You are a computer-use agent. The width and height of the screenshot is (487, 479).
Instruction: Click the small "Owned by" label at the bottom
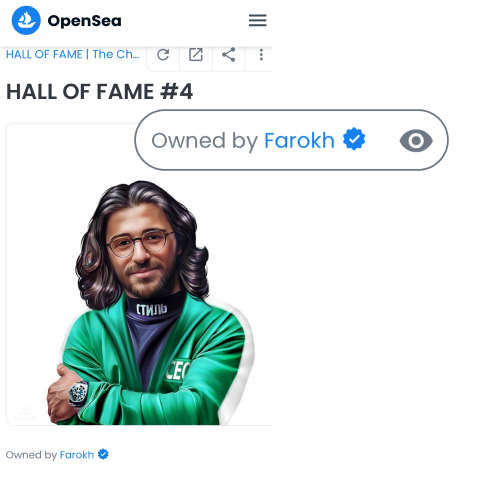coord(31,455)
